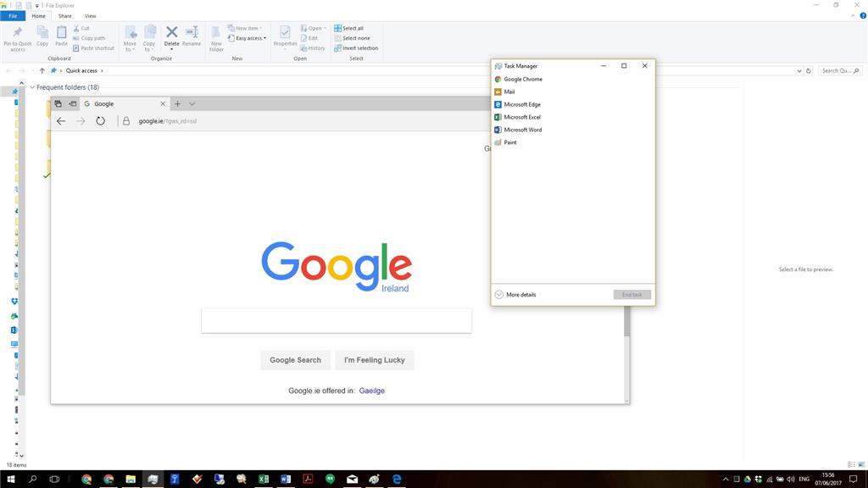Open the Easy access dropdown

(248, 38)
